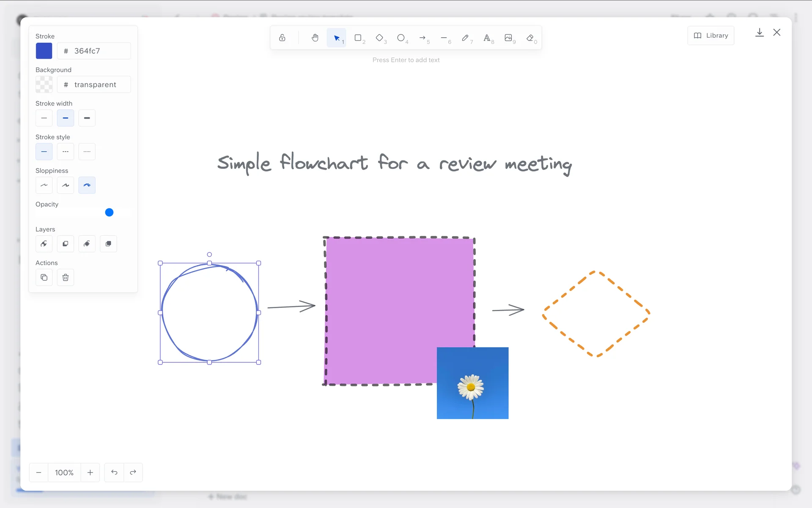Viewport: 812px width, 508px height.
Task: Click the blue stroke color swatch
Action: (44, 51)
